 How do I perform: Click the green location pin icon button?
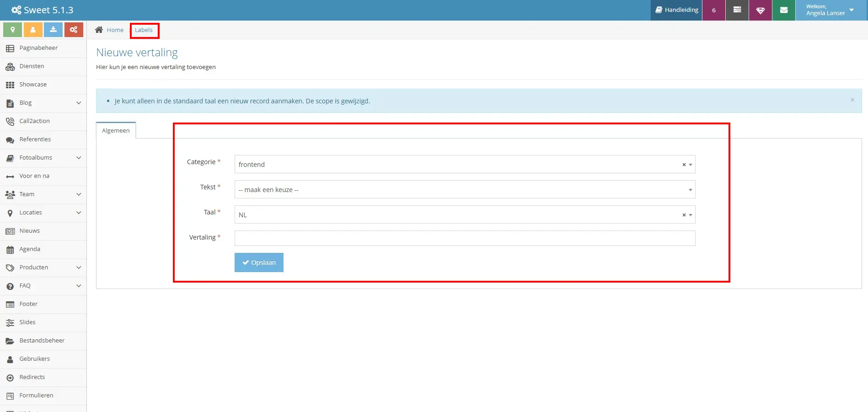point(12,30)
